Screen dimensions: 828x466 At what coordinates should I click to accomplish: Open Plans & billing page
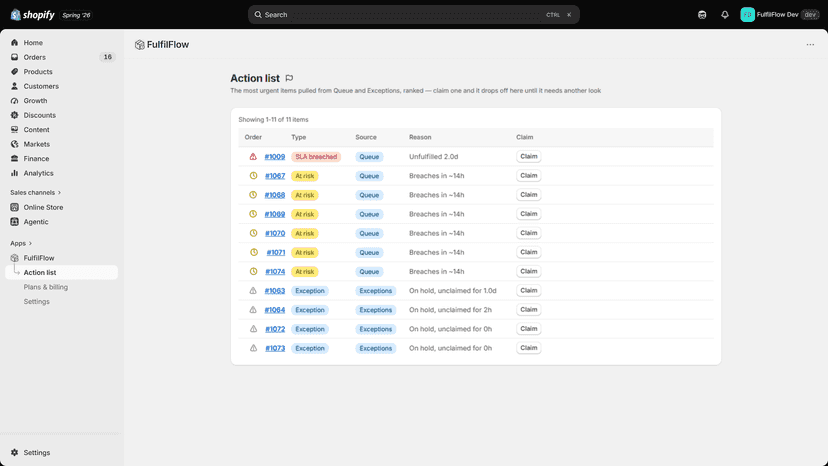click(x=45, y=287)
